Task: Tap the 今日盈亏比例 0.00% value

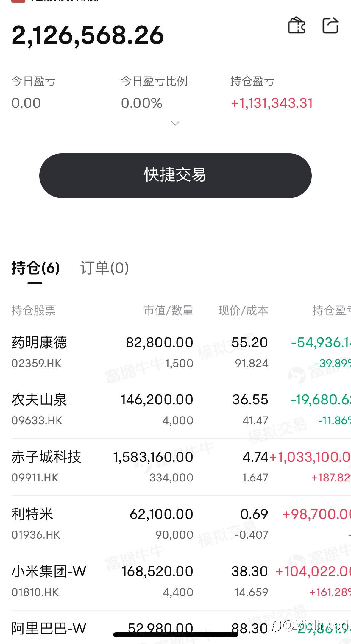Action: (142, 103)
